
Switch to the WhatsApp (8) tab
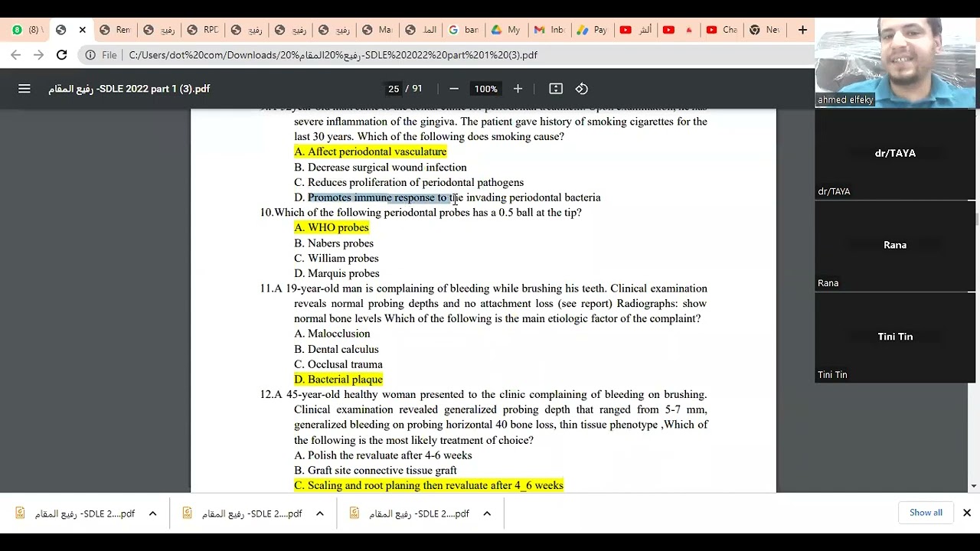point(27,30)
